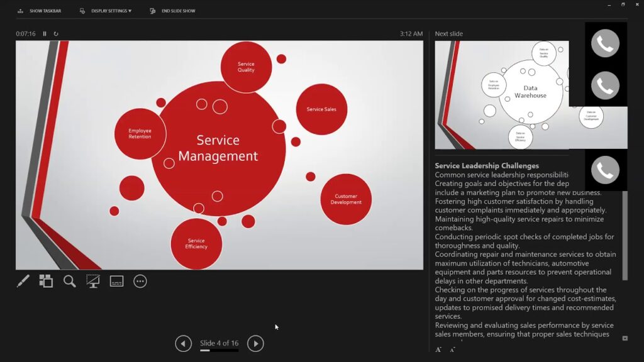Screen dimensions: 644x362
Task: Click End Slide Show
Action: [173, 11]
